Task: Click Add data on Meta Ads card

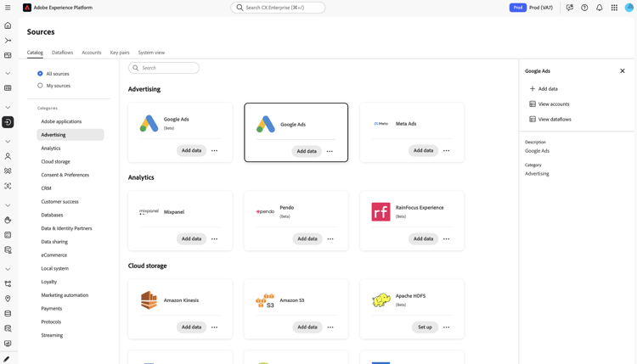Action: [423, 150]
